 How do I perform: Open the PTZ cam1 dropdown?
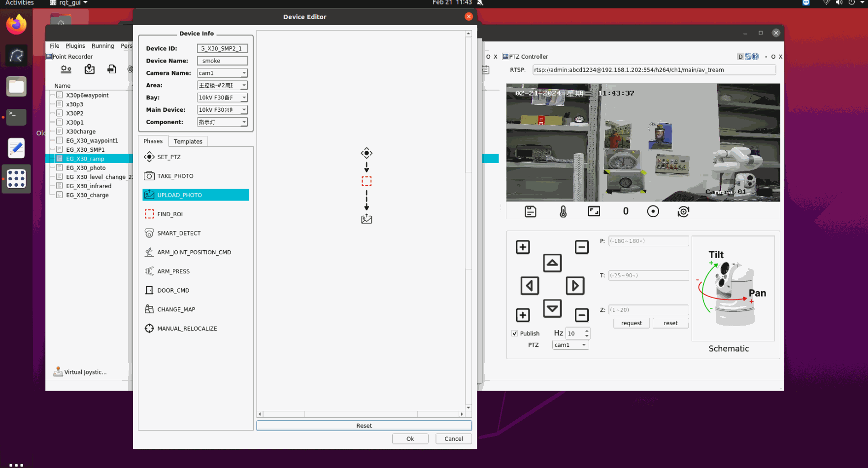[570, 345]
